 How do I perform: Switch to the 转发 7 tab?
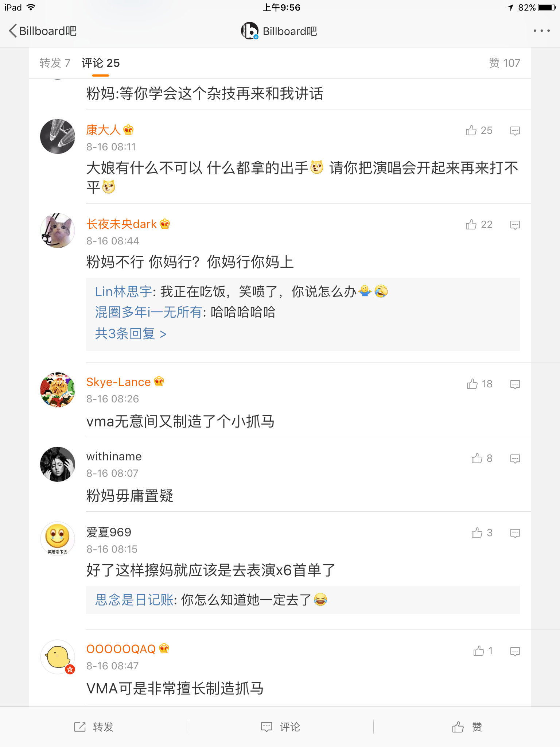55,63
